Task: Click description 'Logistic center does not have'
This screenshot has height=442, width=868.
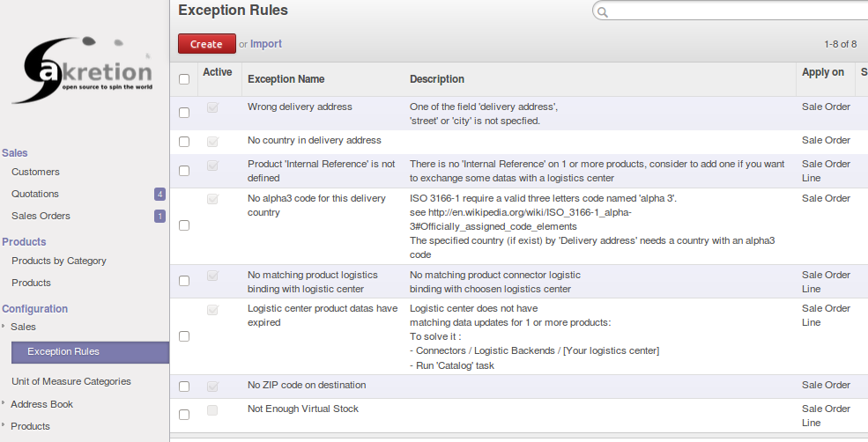Action: click(534, 337)
